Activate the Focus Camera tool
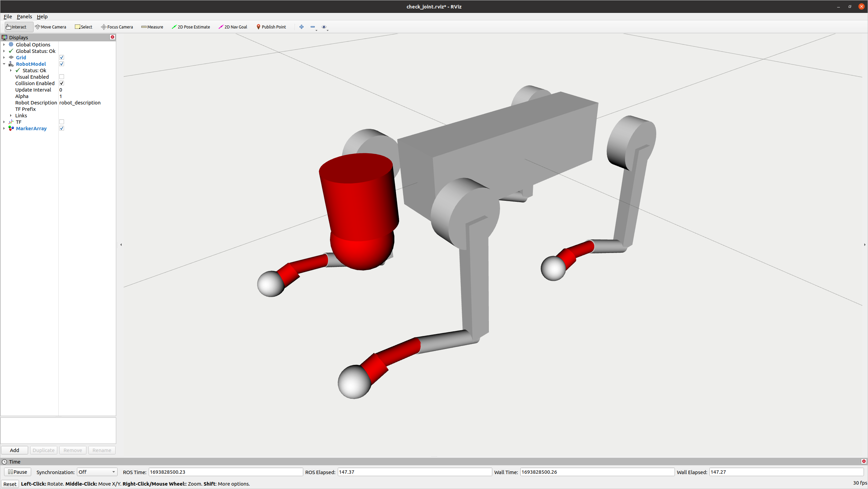Viewport: 868px width, 489px height. click(x=117, y=27)
